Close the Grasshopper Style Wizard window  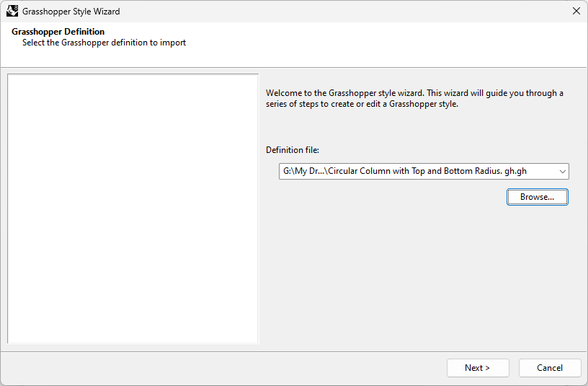click(x=576, y=12)
